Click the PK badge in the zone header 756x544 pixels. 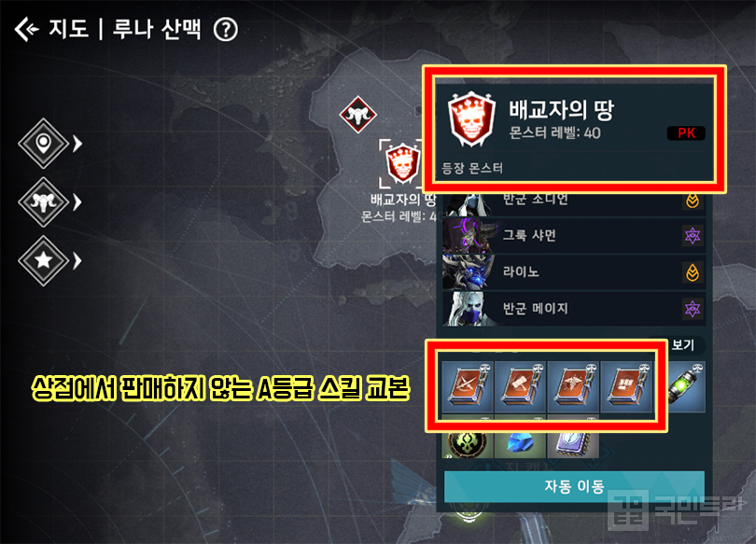(686, 133)
